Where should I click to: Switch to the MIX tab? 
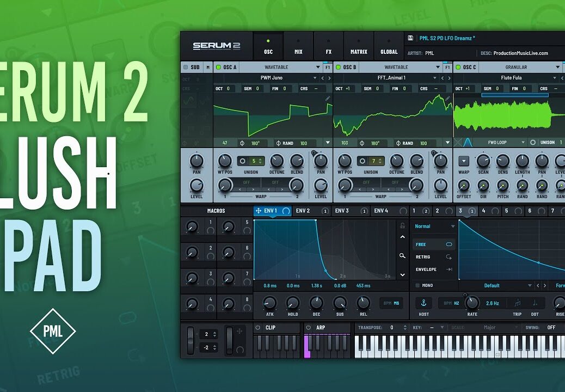pos(298,46)
